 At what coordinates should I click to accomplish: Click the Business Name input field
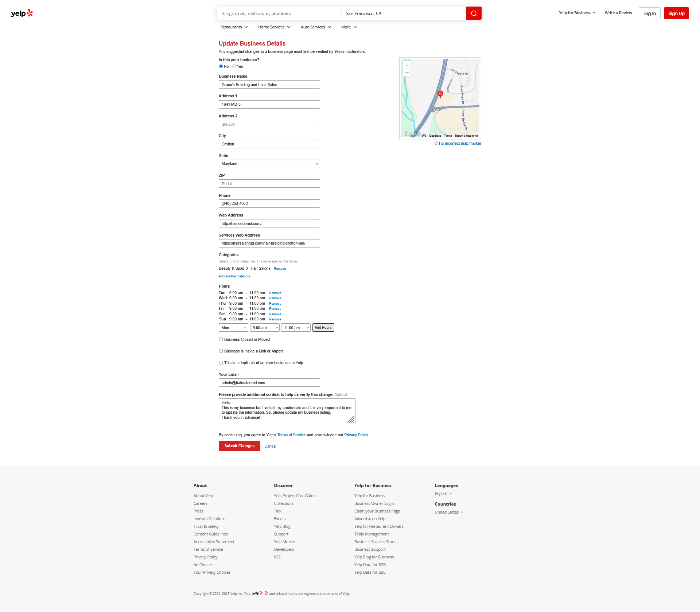[269, 85]
